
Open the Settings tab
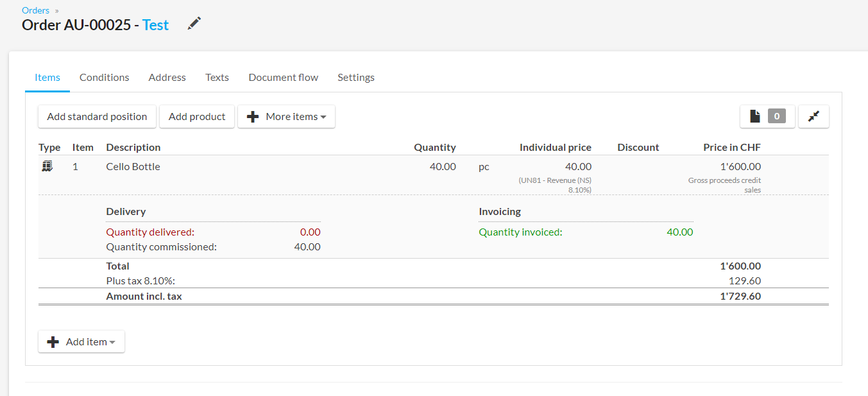click(x=355, y=77)
